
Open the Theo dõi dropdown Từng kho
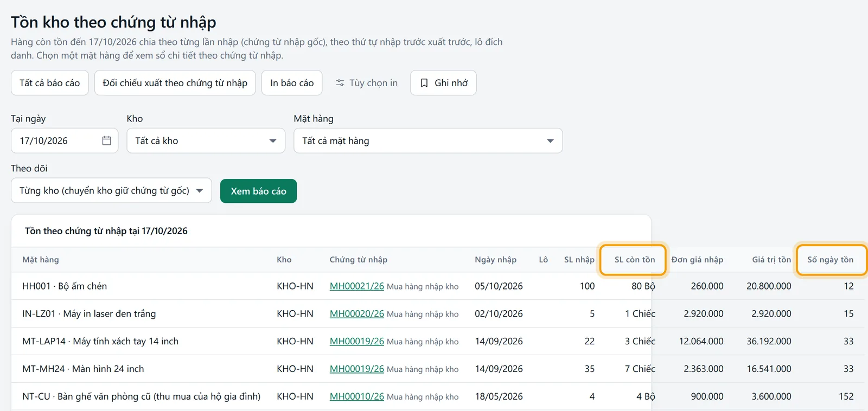[111, 190]
